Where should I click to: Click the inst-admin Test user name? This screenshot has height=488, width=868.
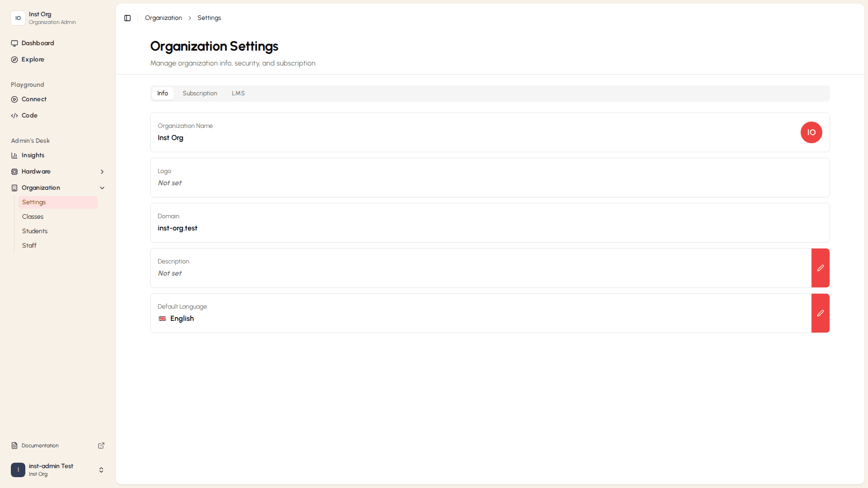51,466
